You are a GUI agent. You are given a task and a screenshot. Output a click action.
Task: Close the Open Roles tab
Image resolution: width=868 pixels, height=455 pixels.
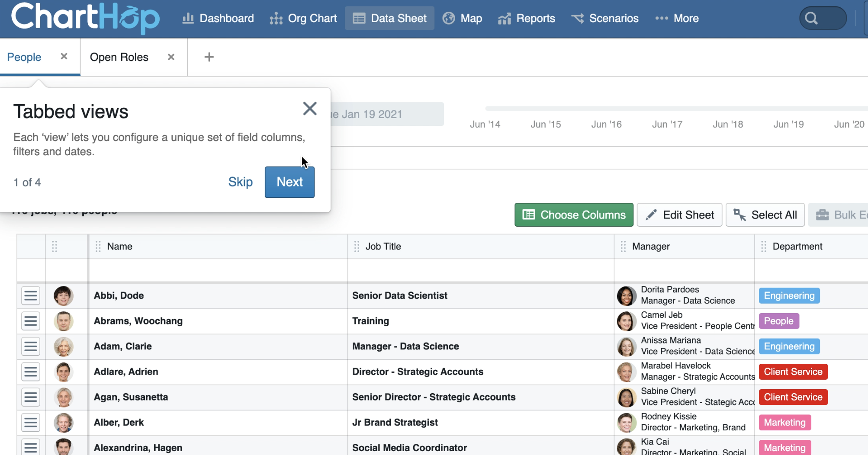point(171,57)
